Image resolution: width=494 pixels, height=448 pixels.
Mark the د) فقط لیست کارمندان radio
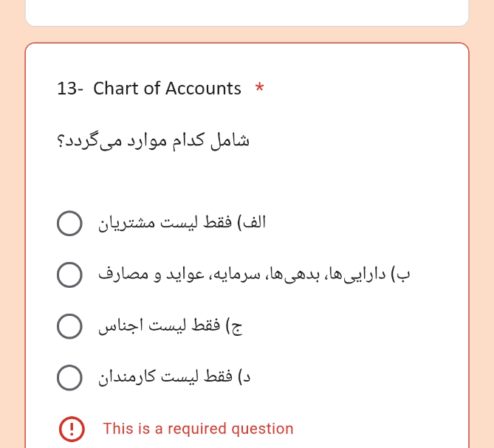pos(69,377)
